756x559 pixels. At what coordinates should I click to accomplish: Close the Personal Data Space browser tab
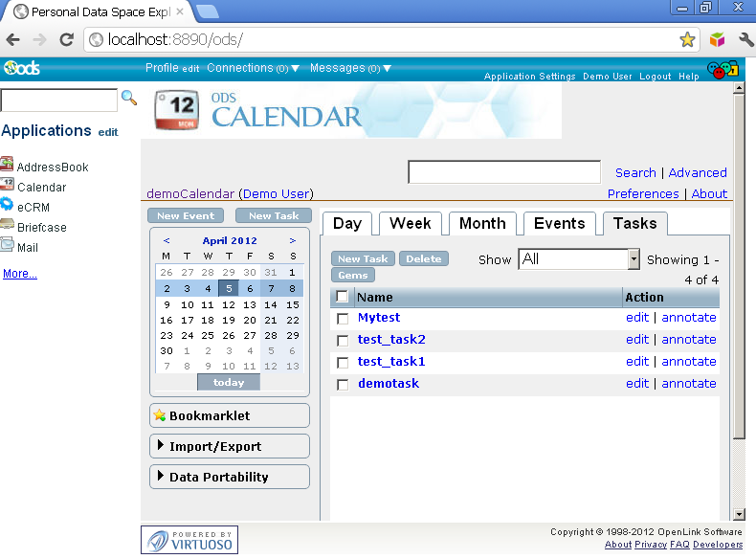click(x=180, y=11)
